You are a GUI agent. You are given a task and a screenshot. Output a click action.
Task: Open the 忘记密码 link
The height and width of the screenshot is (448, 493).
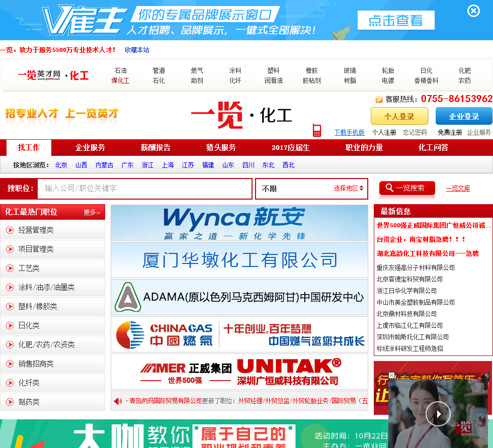(415, 133)
